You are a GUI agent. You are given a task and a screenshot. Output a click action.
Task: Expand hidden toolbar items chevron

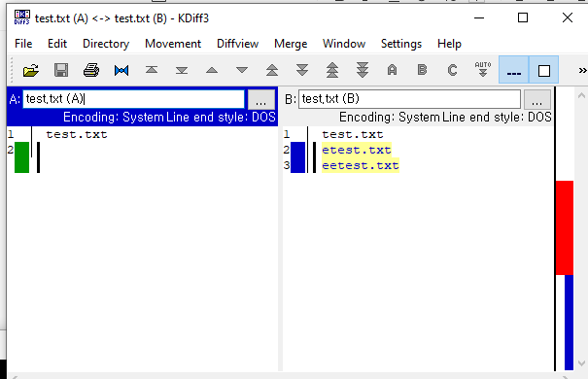pos(582,71)
